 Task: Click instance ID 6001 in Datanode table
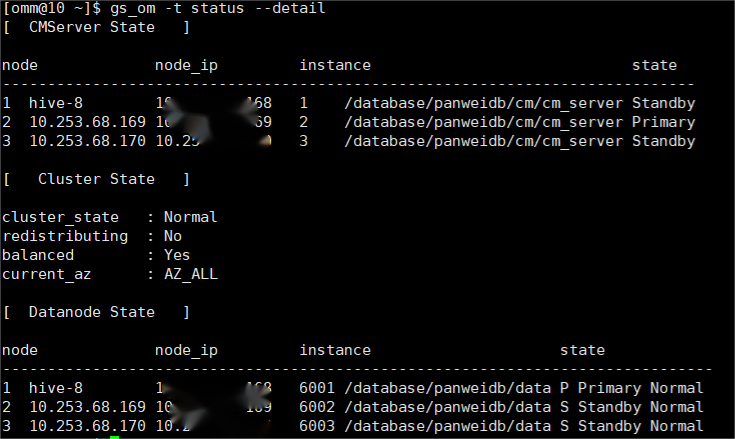(317, 388)
